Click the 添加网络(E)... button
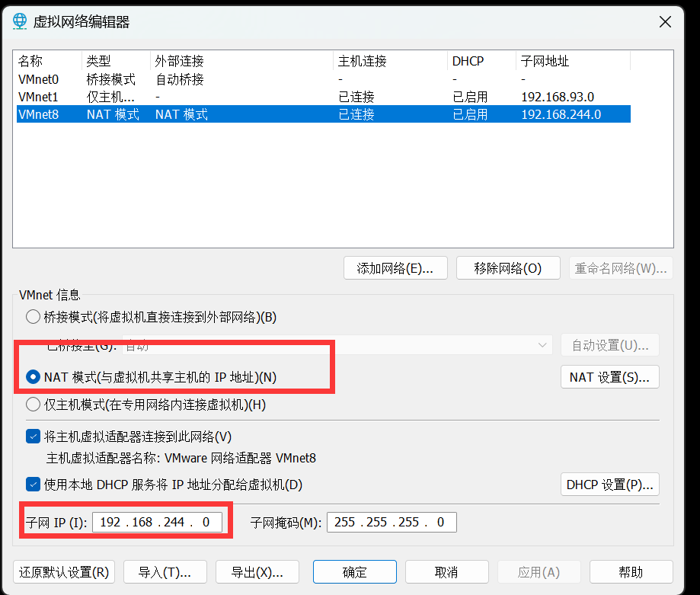Screen dimensions: 700x595 click(395, 268)
